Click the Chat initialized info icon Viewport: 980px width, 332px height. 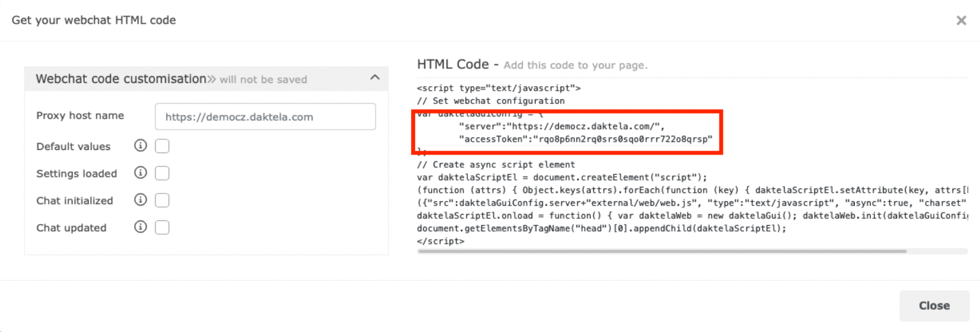point(140,200)
